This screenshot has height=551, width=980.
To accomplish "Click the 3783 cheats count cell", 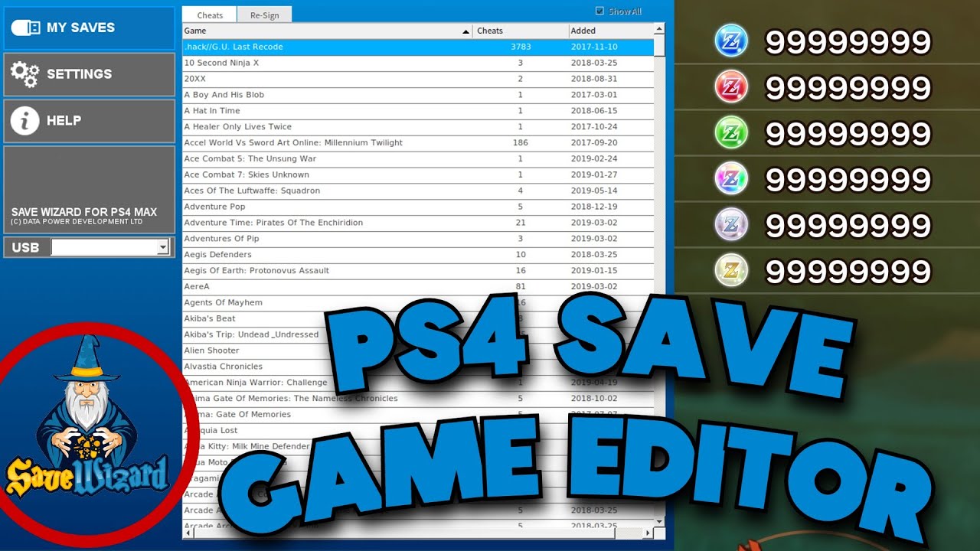I will point(521,47).
